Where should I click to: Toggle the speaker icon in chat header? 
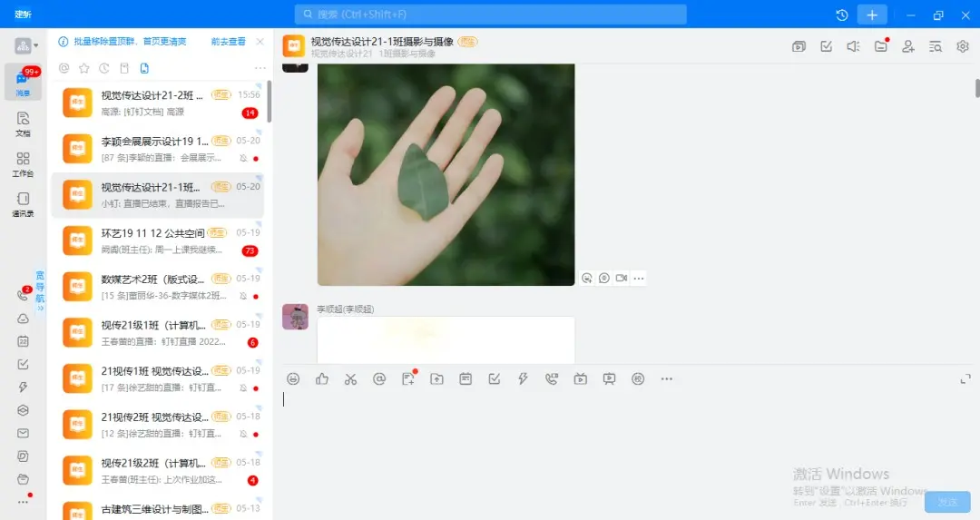(853, 46)
